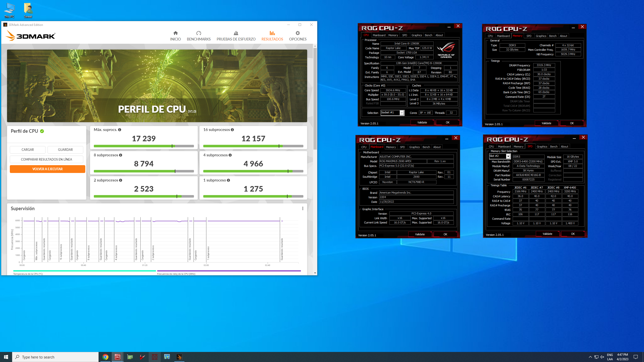Click the network icon in the system tray
This screenshot has width=644, height=362.
coord(596,357)
